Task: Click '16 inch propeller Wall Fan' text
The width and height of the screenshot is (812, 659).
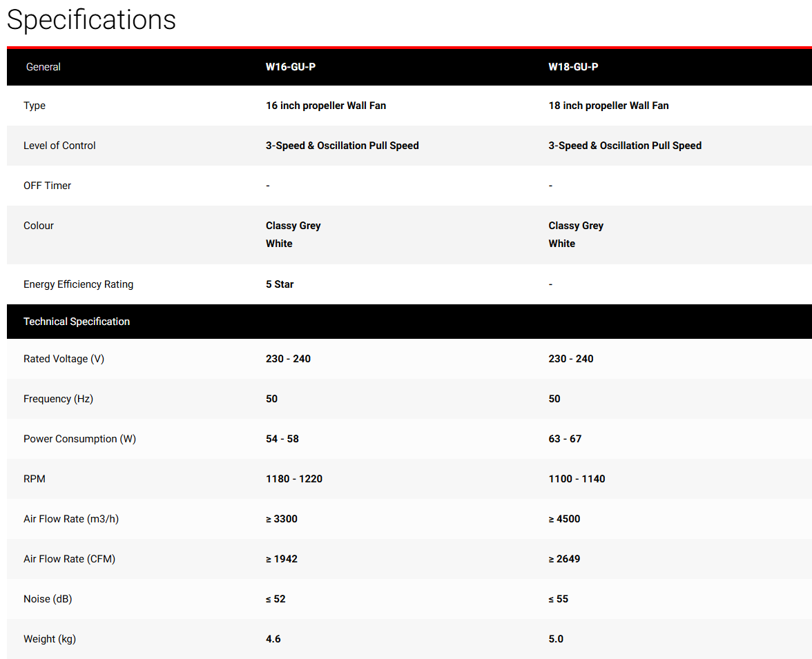Action: [326, 106]
